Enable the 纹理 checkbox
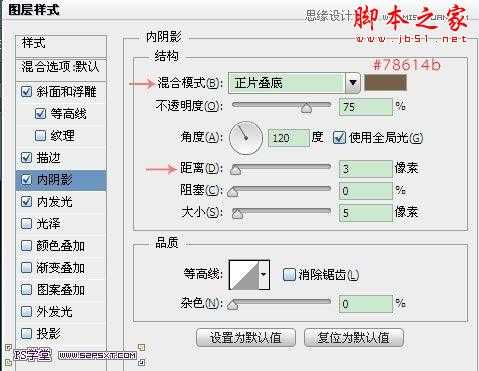479x371 pixels. pyautogui.click(x=40, y=135)
